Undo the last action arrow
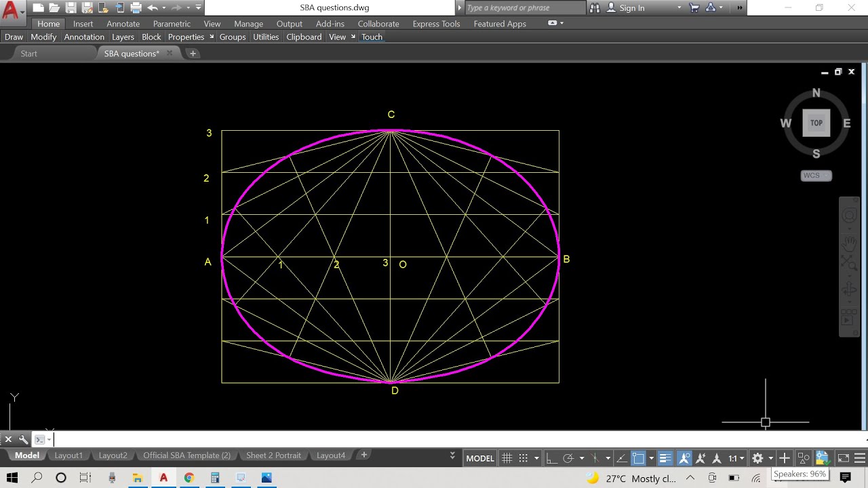 coord(152,8)
